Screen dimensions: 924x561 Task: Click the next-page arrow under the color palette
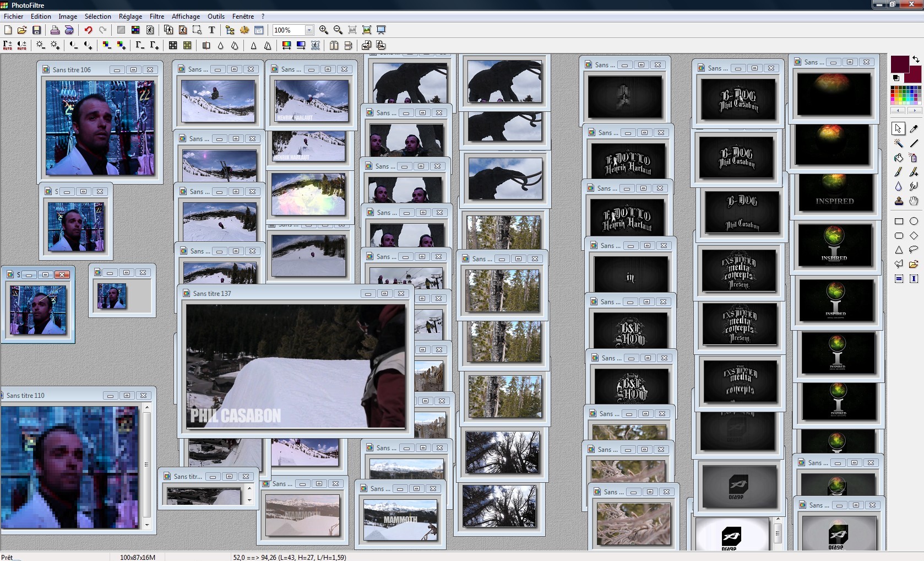(x=915, y=111)
